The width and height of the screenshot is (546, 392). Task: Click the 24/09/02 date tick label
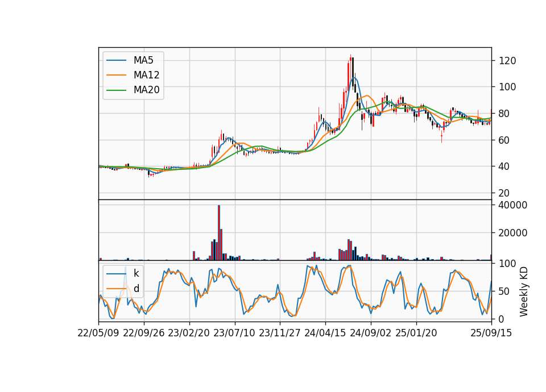click(x=370, y=333)
